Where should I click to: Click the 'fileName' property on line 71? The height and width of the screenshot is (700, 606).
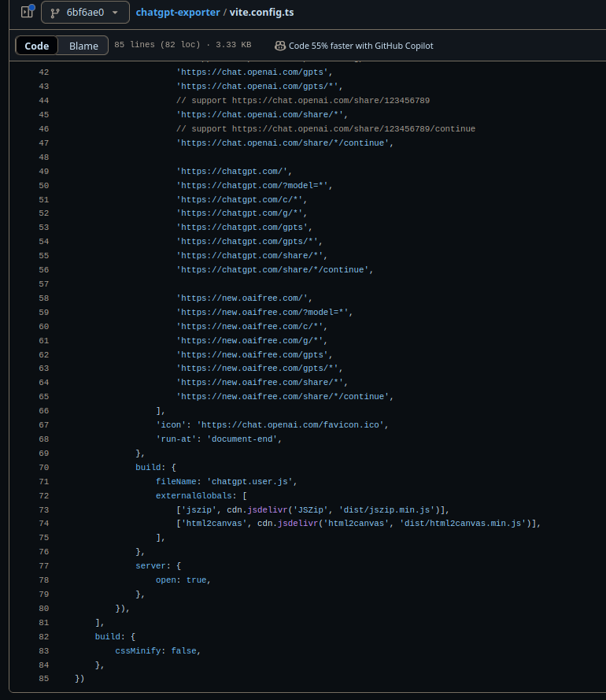(176, 481)
